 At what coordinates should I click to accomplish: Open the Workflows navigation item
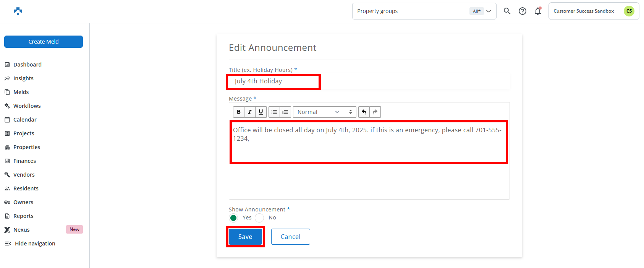click(27, 106)
